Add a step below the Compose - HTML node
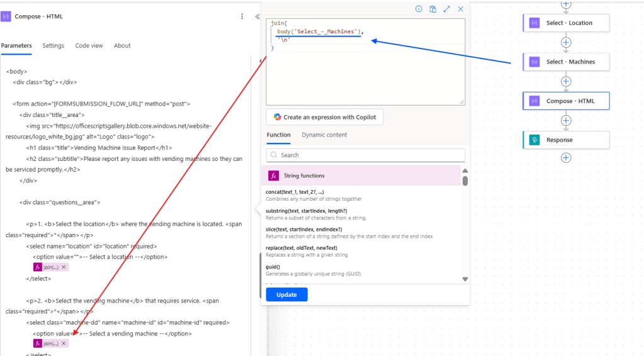Viewport: 644px width, 356px height. click(x=566, y=120)
